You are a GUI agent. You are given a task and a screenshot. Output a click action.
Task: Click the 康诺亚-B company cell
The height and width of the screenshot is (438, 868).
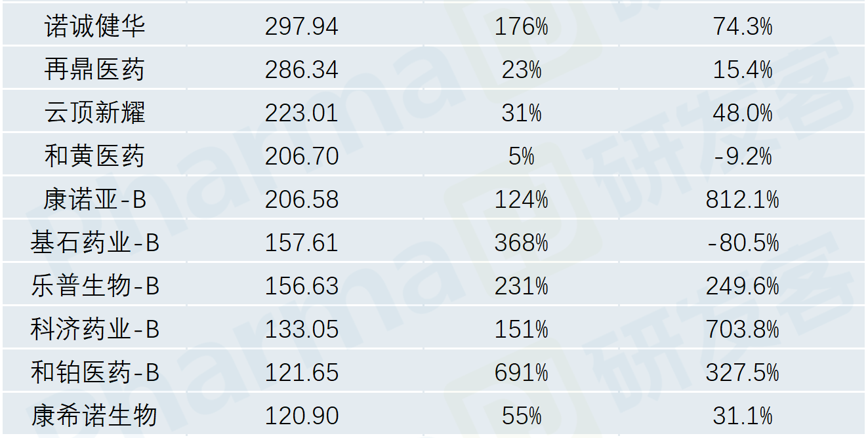click(x=94, y=199)
